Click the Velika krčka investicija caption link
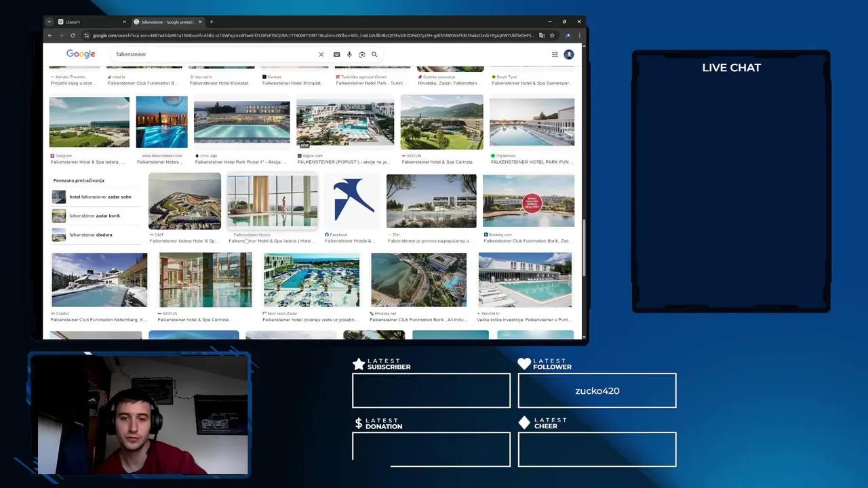 coord(525,319)
